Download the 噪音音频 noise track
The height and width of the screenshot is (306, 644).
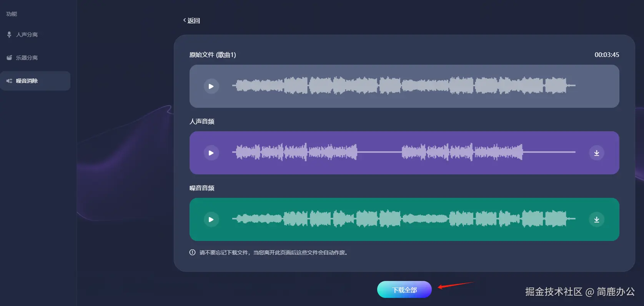(596, 219)
